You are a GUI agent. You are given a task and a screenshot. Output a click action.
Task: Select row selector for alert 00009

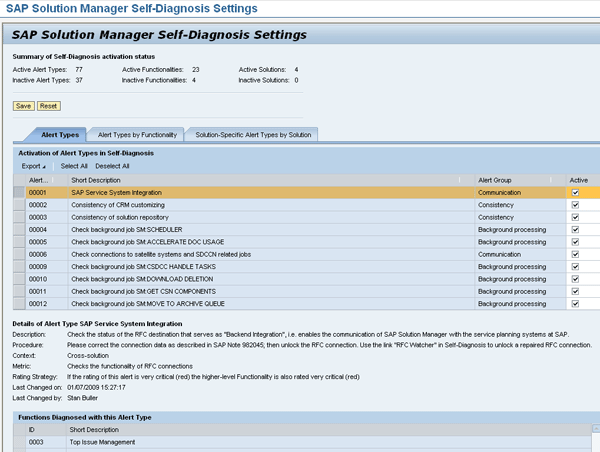point(19,267)
